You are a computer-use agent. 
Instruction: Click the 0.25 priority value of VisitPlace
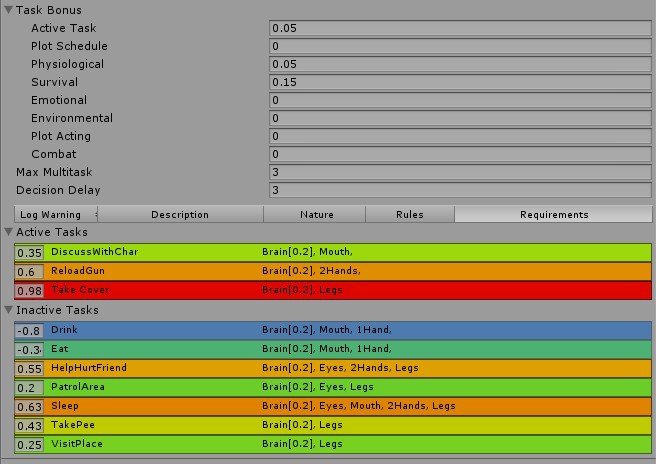click(29, 445)
